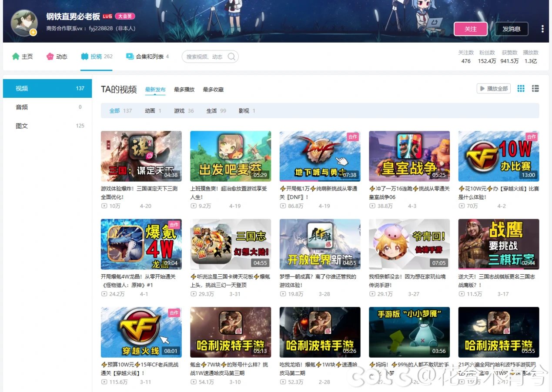This screenshot has height=392, width=552.
Task: Click the 粉丝数 152.4万 stat
Action: (x=487, y=57)
